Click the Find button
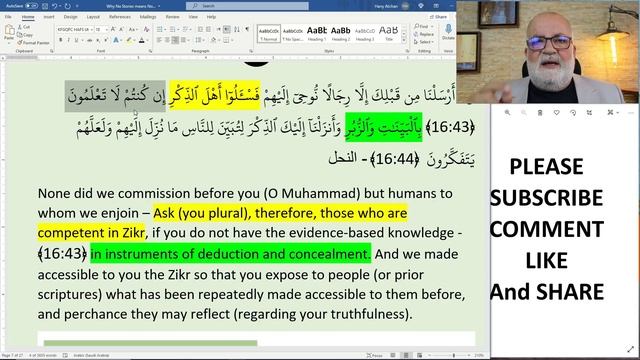 point(421,27)
